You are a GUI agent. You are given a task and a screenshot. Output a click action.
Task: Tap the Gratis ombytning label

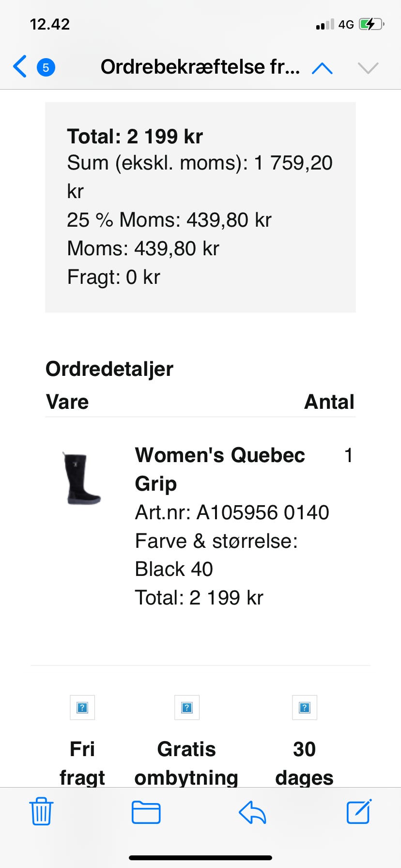pyautogui.click(x=186, y=763)
